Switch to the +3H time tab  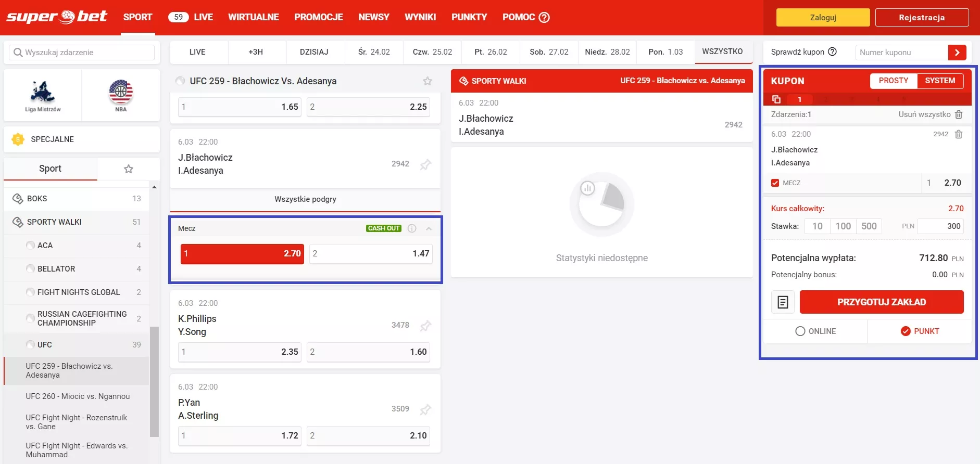point(256,52)
